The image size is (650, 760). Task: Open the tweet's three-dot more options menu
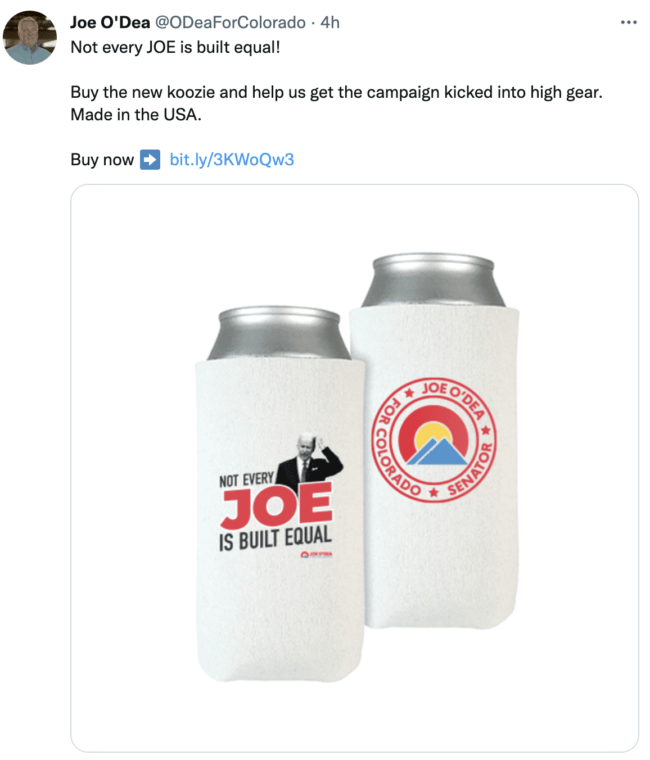628,22
